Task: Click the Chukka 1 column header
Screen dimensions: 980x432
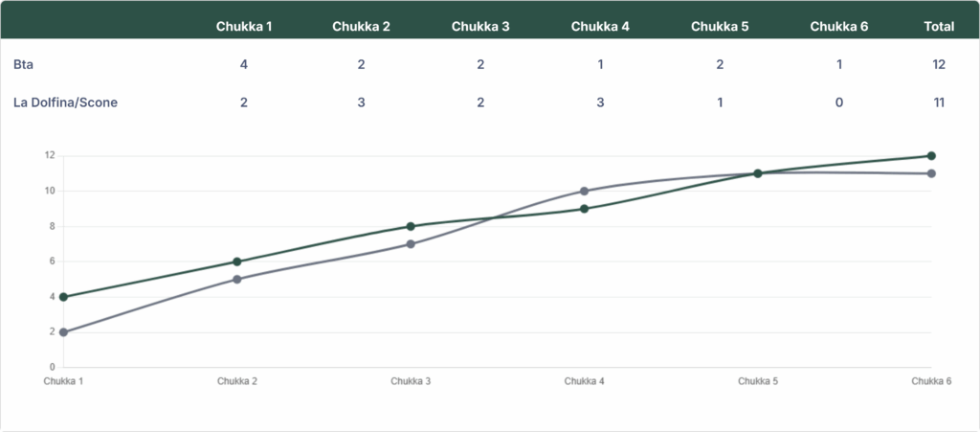Action: (x=244, y=26)
